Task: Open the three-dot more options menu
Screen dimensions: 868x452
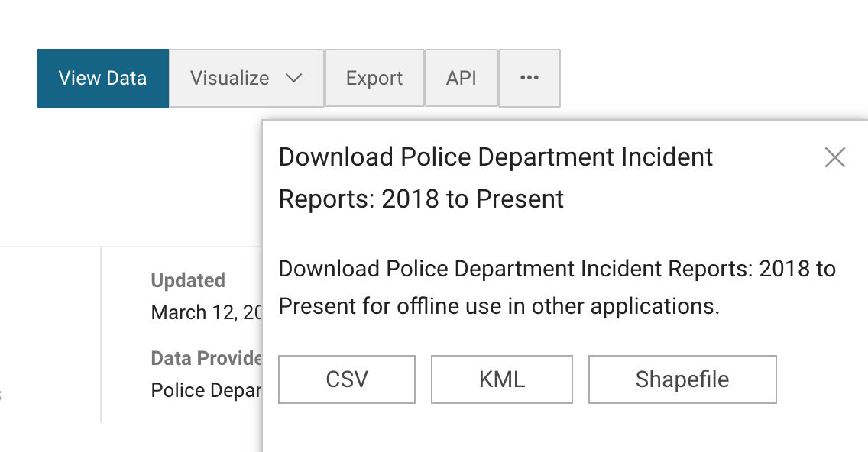Action: pos(530,78)
